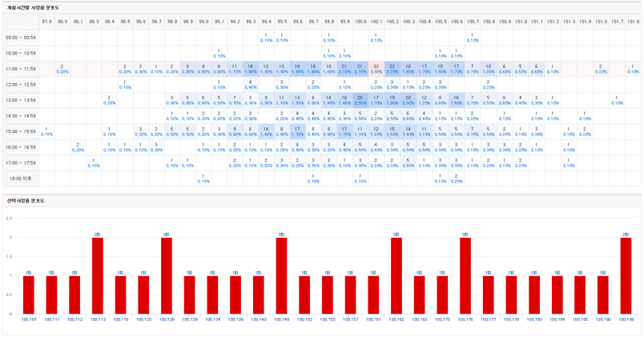Select the 20 (2.00%) cell in 13:00 row
The width and height of the screenshot is (644, 337).
pos(408,100)
